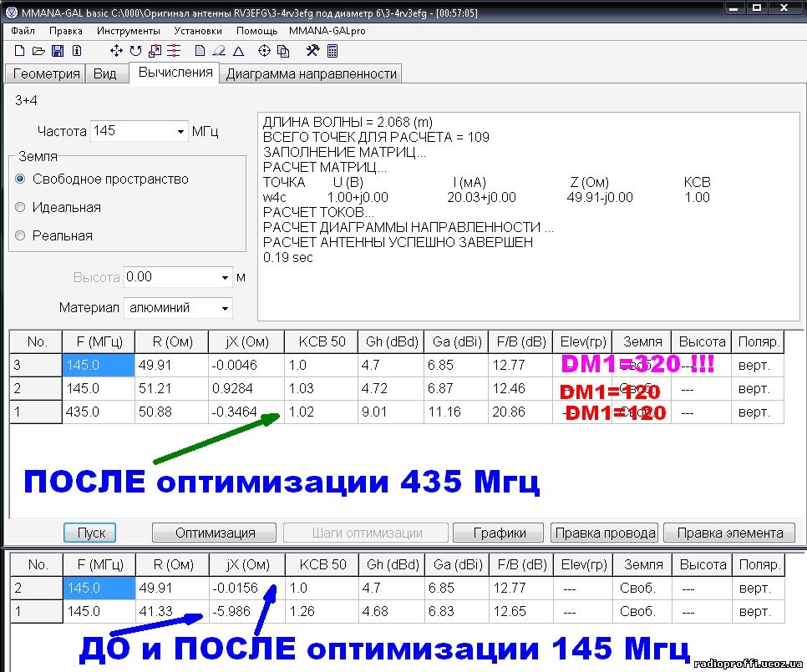The width and height of the screenshot is (807, 672).
Task: Open the red slider-lines stack tool
Action: (174, 50)
